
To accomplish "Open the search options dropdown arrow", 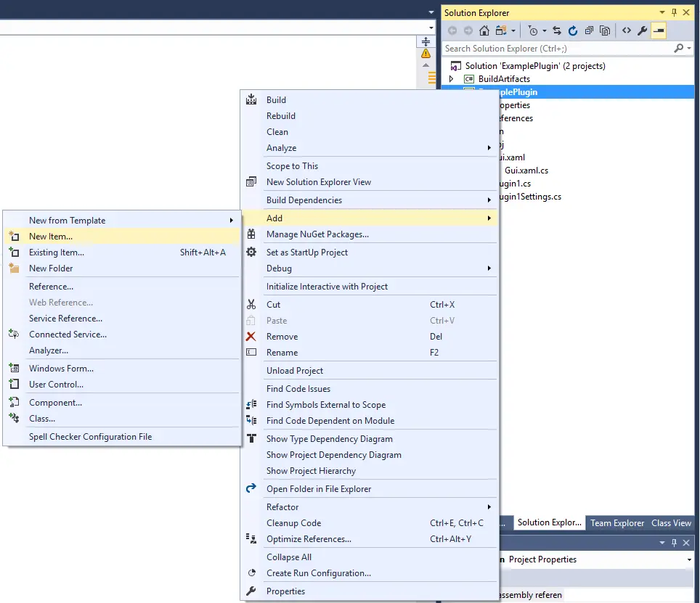I will point(689,48).
